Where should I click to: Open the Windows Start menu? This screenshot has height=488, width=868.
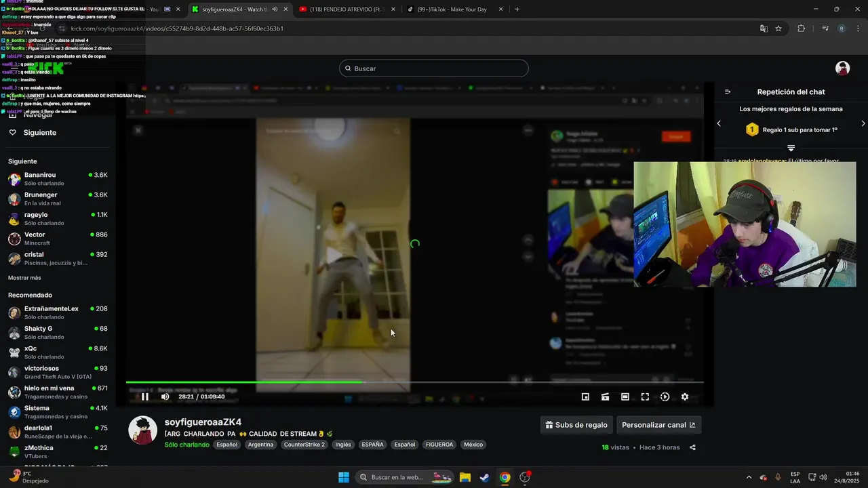(344, 477)
